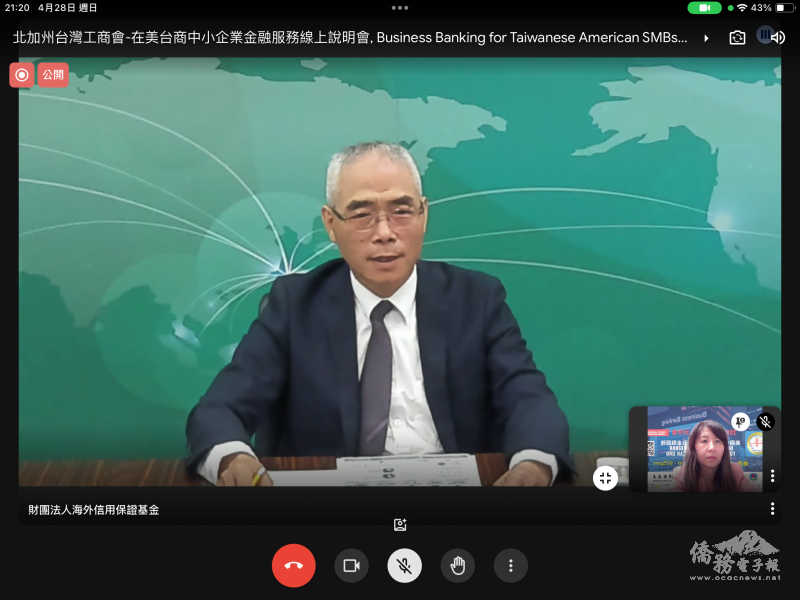Open the three-dot menu on the main video
This screenshot has width=800, height=600.
(x=772, y=509)
